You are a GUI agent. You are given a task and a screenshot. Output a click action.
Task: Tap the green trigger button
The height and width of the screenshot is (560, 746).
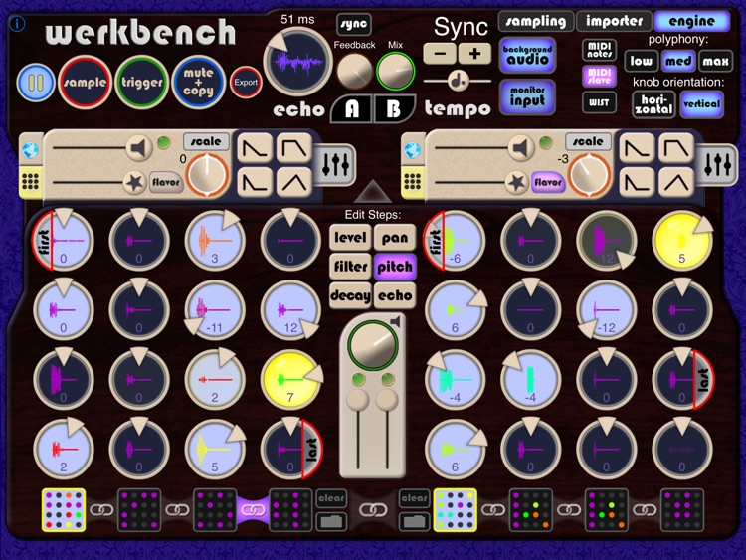[x=142, y=83]
